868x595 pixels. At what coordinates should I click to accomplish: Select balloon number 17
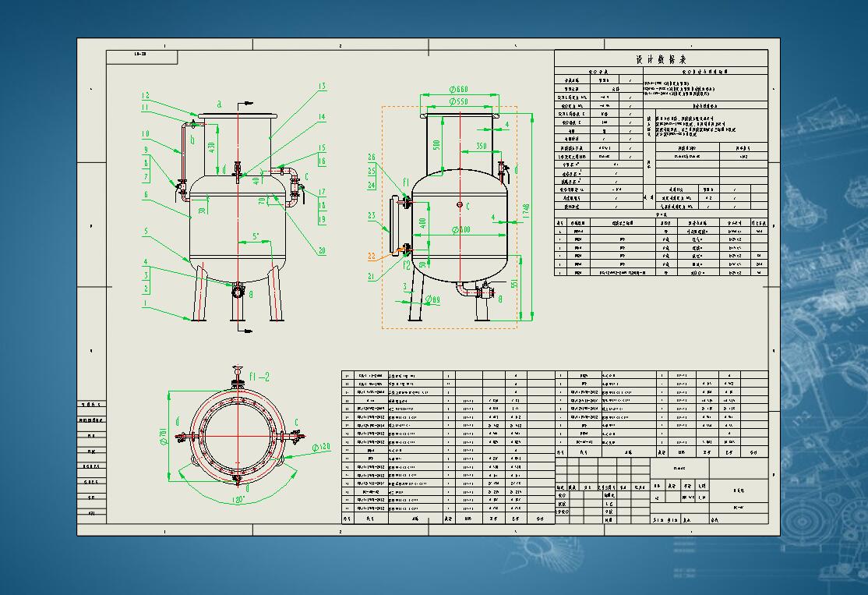tap(322, 192)
